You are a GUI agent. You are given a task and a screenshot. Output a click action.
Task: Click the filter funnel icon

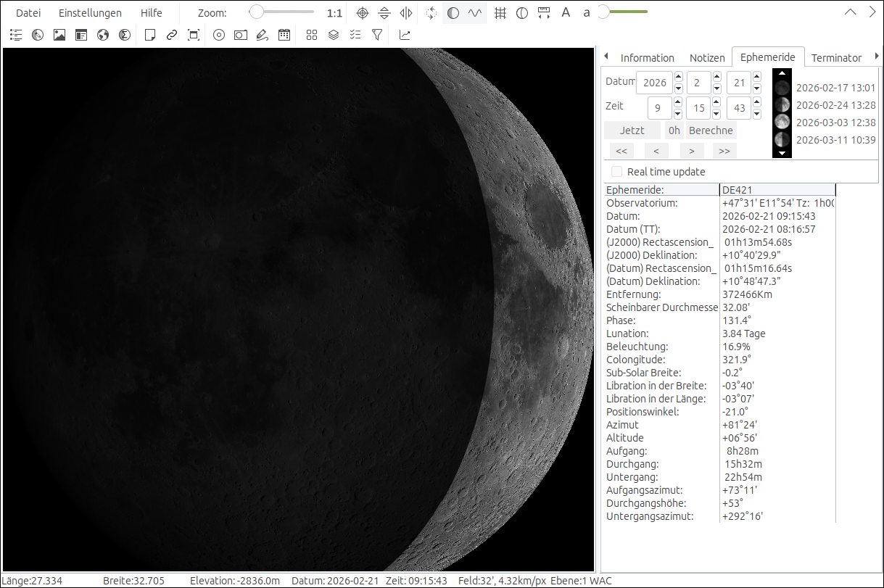(376, 35)
